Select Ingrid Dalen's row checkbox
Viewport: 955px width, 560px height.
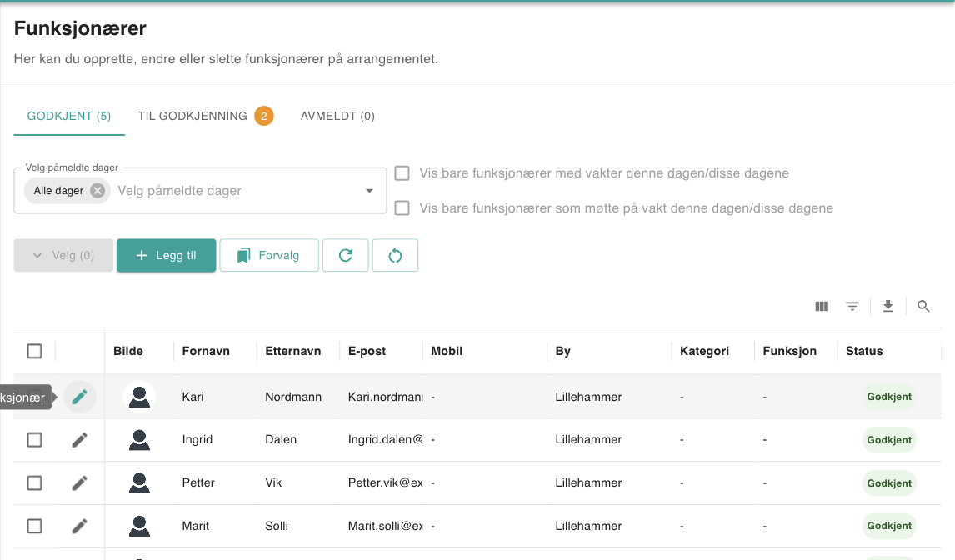(35, 440)
